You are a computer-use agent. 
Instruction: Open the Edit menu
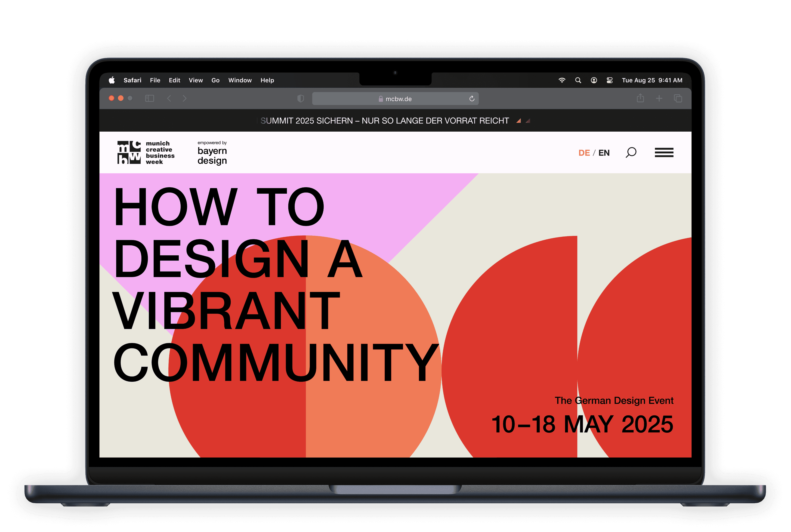174,80
